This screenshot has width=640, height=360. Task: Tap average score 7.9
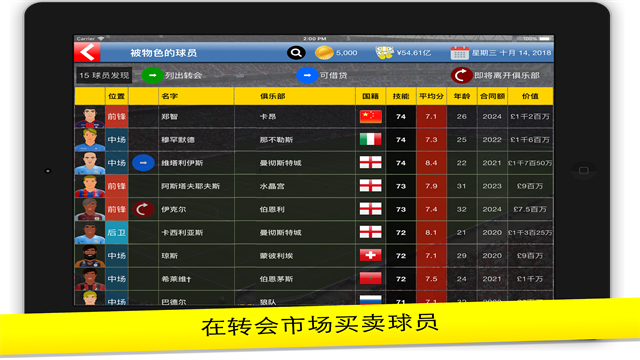431,186
